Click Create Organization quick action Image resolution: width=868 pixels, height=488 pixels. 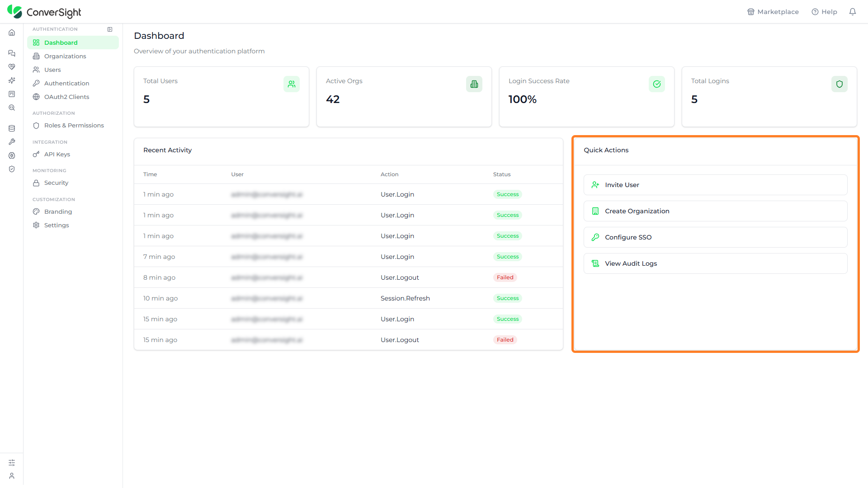715,211
